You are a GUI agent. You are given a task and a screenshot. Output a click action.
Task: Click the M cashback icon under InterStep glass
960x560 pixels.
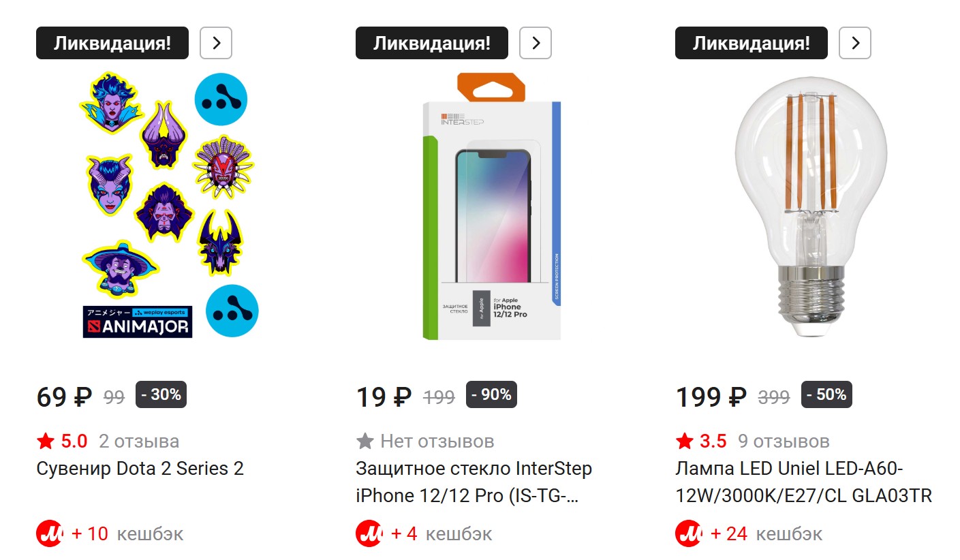pos(369,533)
